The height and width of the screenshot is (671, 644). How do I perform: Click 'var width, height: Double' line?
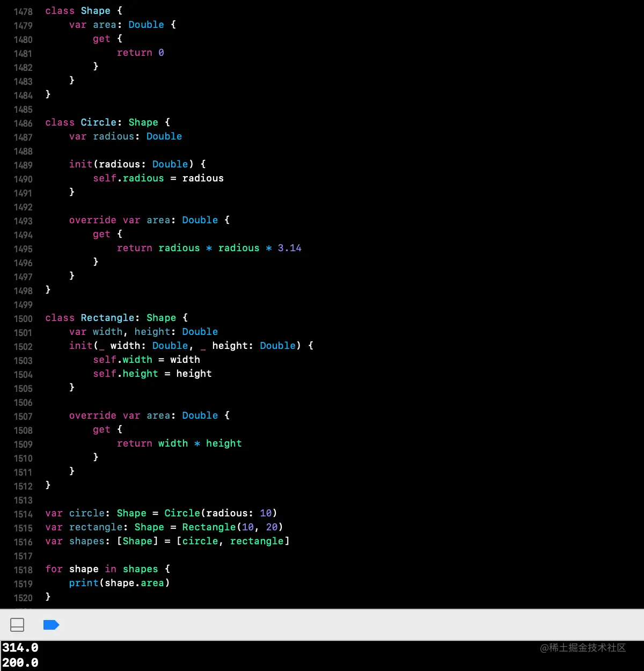(x=143, y=332)
